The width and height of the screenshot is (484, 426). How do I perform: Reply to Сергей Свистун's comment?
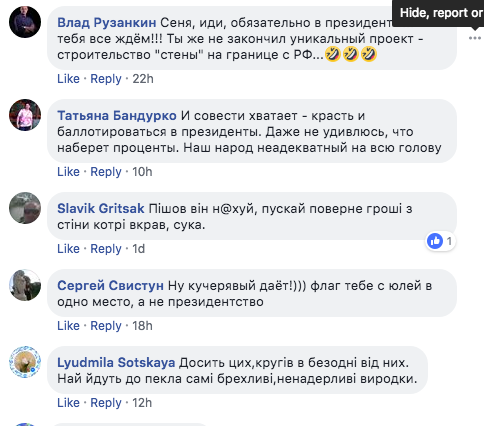[x=106, y=326]
